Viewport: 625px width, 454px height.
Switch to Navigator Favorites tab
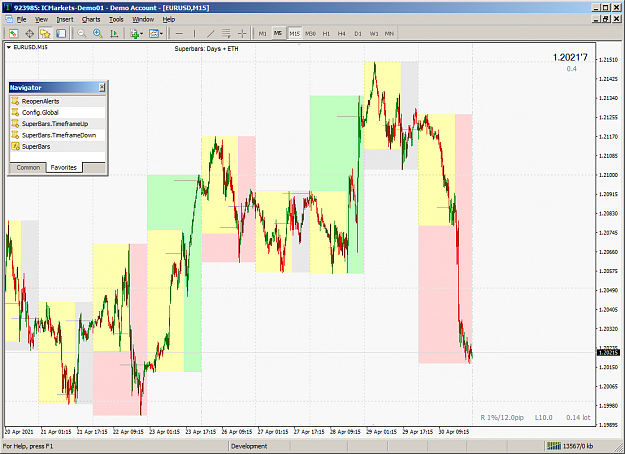point(64,168)
